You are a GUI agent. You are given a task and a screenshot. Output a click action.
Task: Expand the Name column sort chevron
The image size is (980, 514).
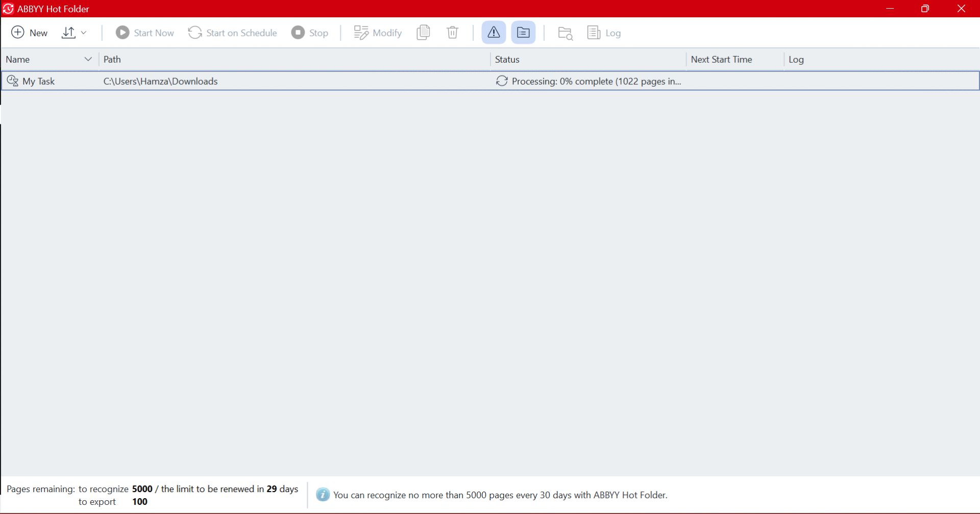[88, 59]
